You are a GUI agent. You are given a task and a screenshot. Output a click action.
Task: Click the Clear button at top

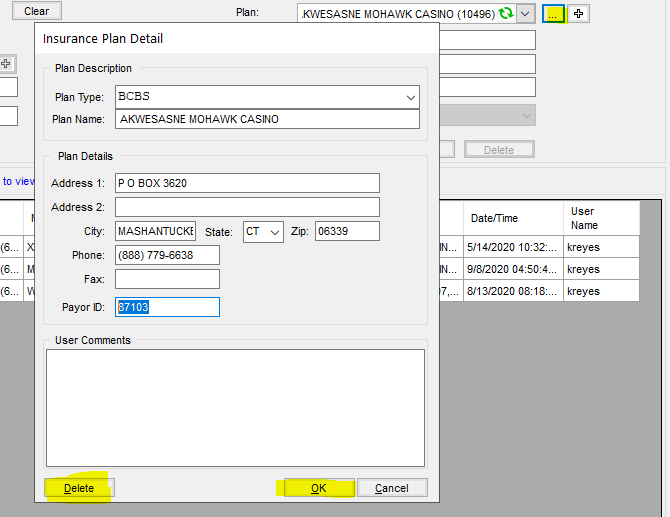[x=37, y=11]
